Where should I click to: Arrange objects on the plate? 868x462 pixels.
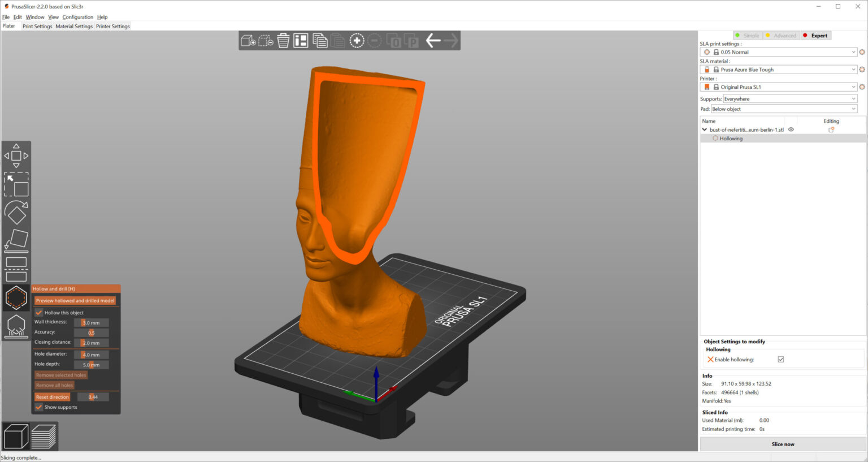302,40
